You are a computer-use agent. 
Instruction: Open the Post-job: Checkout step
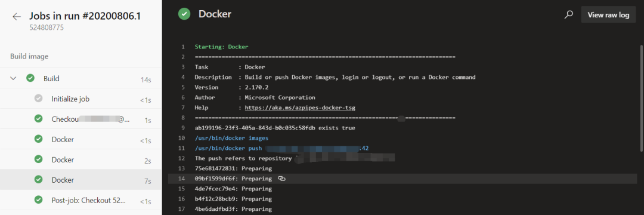pyautogui.click(x=80, y=200)
